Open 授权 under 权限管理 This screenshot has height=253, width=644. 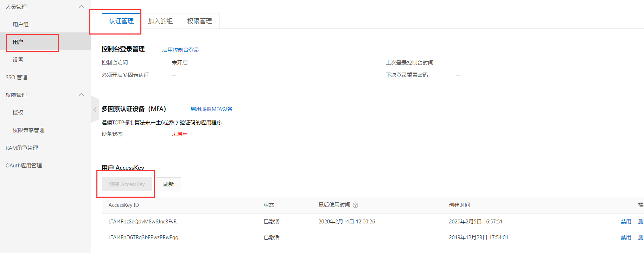click(x=18, y=112)
